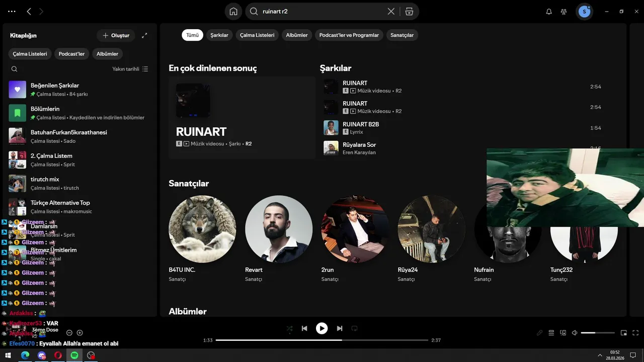Switch to full screen view
Screen dimensions: 644x362
click(x=635, y=333)
